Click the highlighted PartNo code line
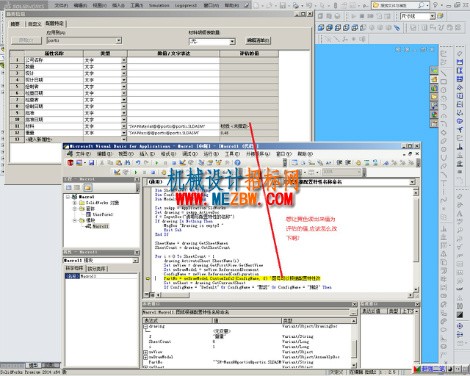Image resolution: width=470 pixels, height=376 pixels. (x=242, y=278)
